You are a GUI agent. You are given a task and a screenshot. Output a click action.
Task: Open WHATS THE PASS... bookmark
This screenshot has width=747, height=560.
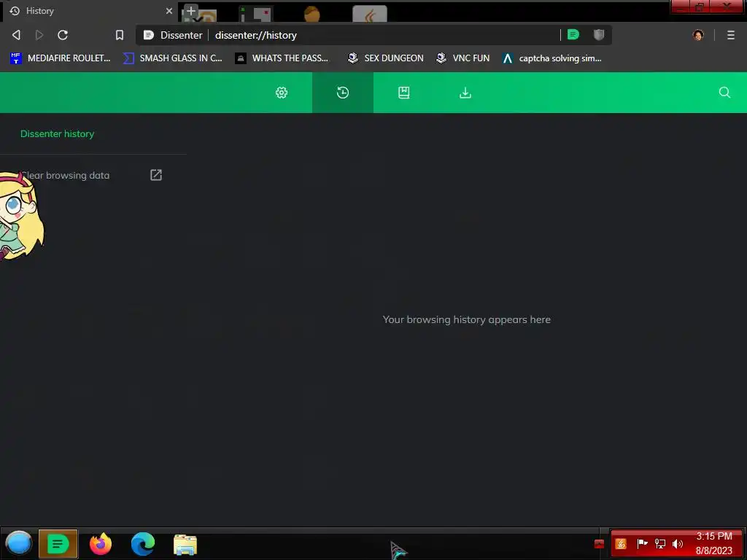[282, 58]
